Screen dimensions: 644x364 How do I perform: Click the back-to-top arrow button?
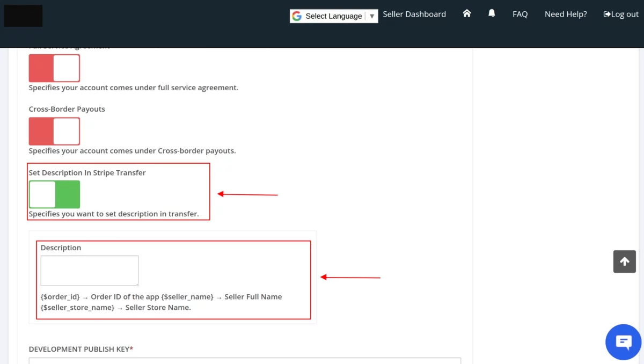(x=624, y=261)
